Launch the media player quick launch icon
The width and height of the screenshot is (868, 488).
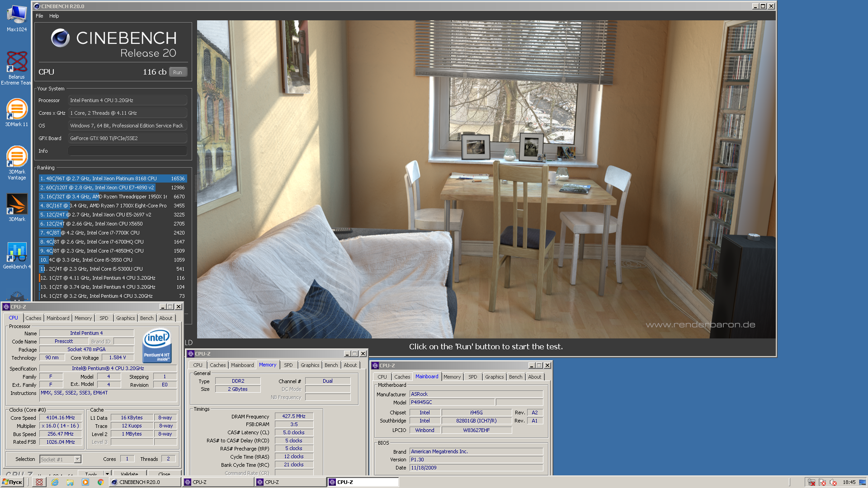(85, 482)
